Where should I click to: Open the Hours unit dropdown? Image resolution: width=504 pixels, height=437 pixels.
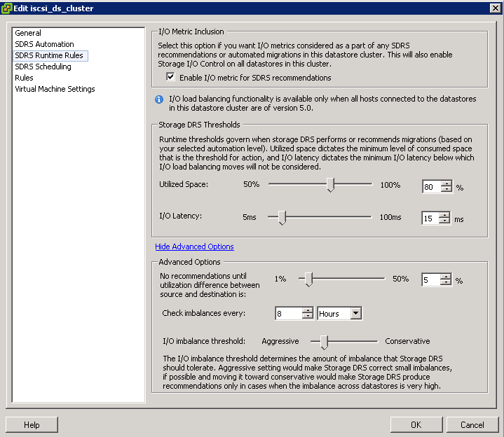[356, 313]
